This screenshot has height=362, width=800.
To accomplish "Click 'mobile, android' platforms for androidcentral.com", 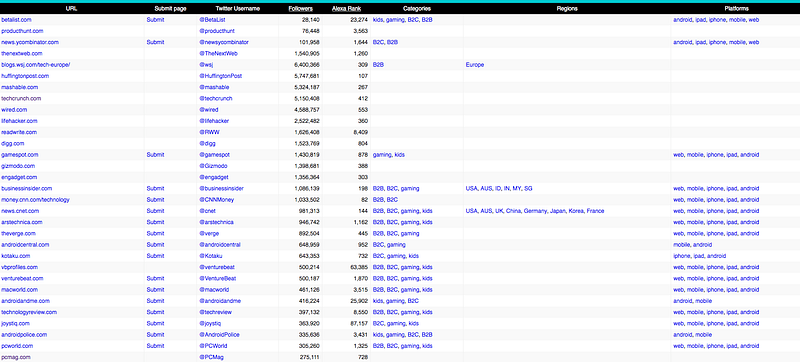I will coord(693,244).
